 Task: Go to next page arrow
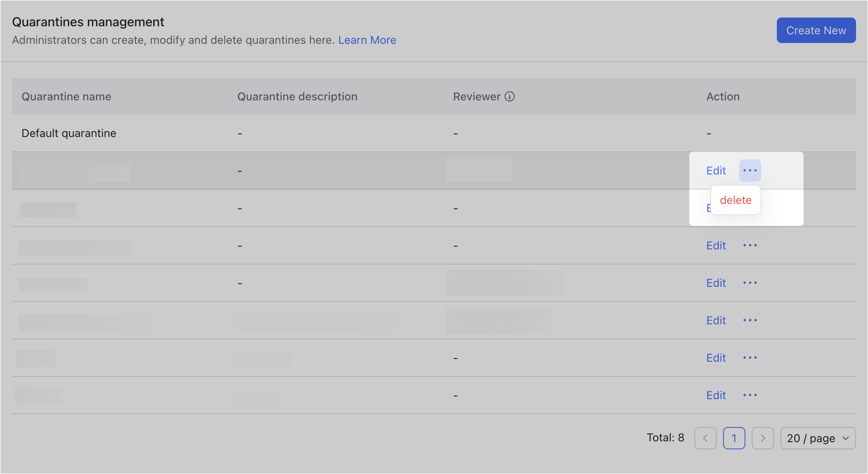(762, 438)
